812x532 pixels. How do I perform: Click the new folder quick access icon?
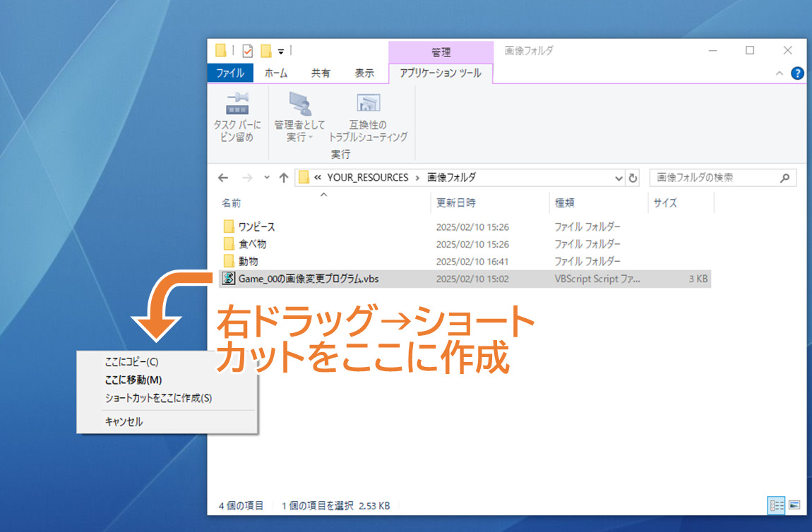(265, 51)
